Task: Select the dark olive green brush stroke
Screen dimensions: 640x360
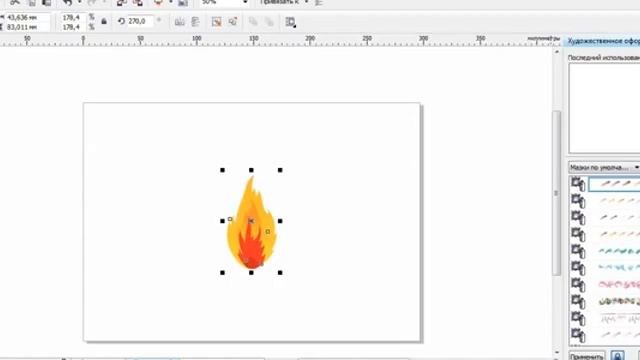Action: [618, 301]
